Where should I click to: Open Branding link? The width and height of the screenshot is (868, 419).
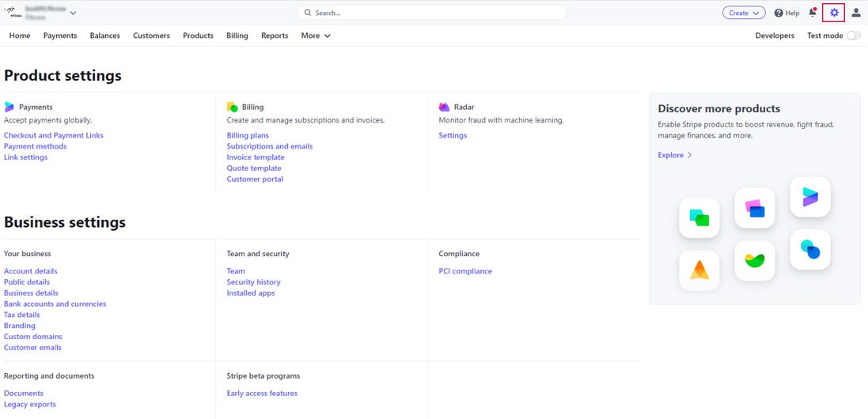(x=19, y=326)
